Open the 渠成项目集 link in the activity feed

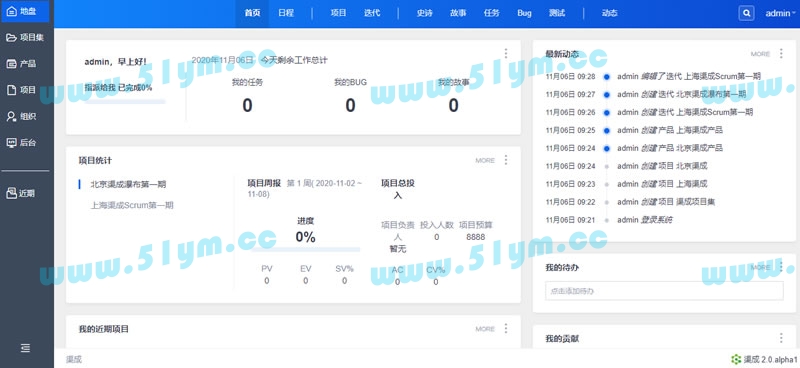695,202
